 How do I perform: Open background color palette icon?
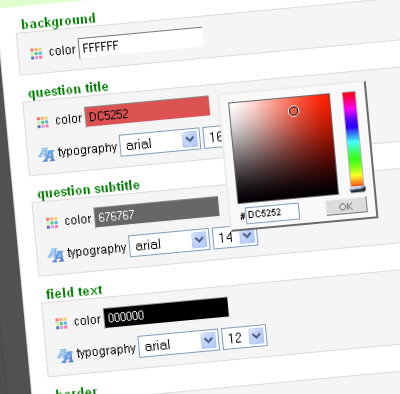36,53
